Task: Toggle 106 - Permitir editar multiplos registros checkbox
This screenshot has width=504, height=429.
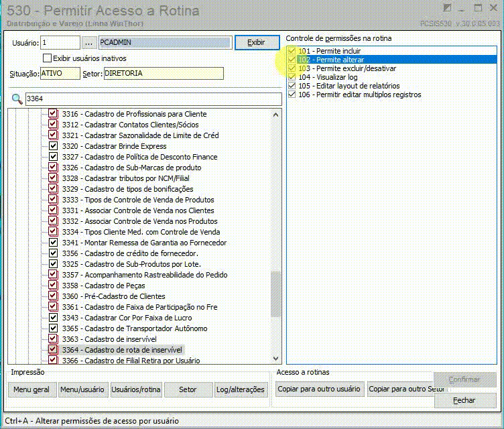Action: (292, 95)
